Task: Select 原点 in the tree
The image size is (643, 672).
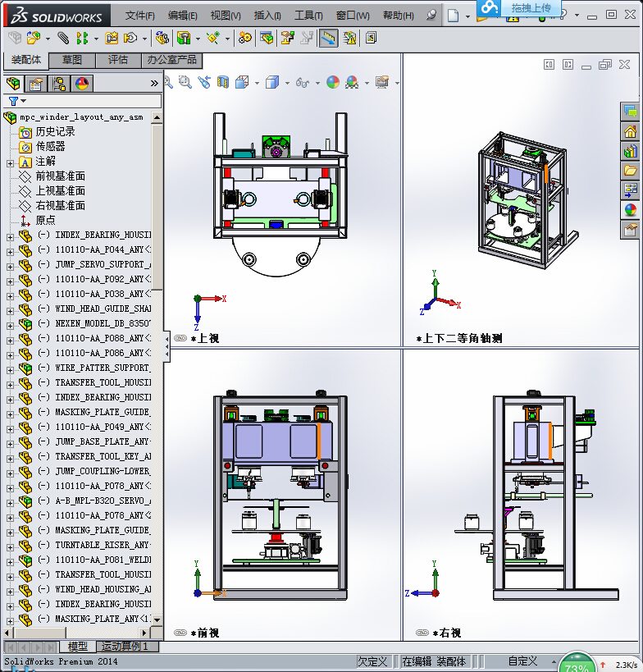Action: pos(45,220)
